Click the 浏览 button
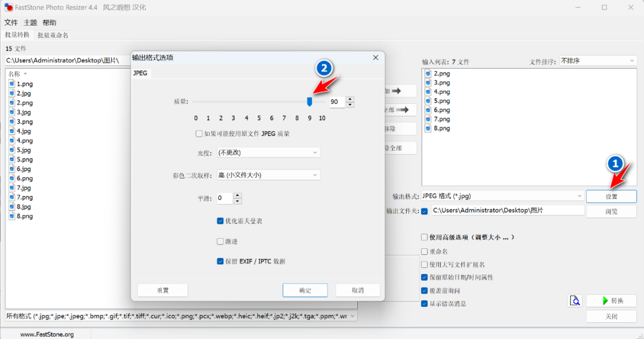The height and width of the screenshot is (339, 644). tap(612, 212)
